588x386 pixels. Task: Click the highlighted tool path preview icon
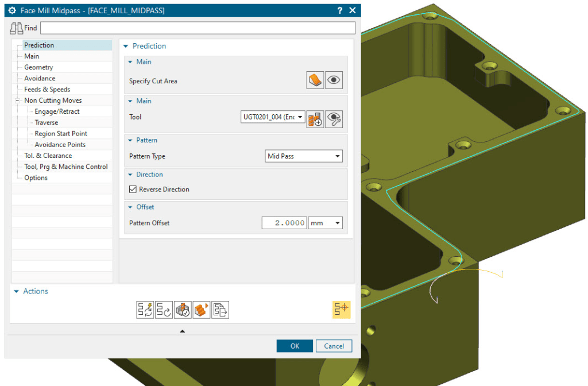point(341,310)
